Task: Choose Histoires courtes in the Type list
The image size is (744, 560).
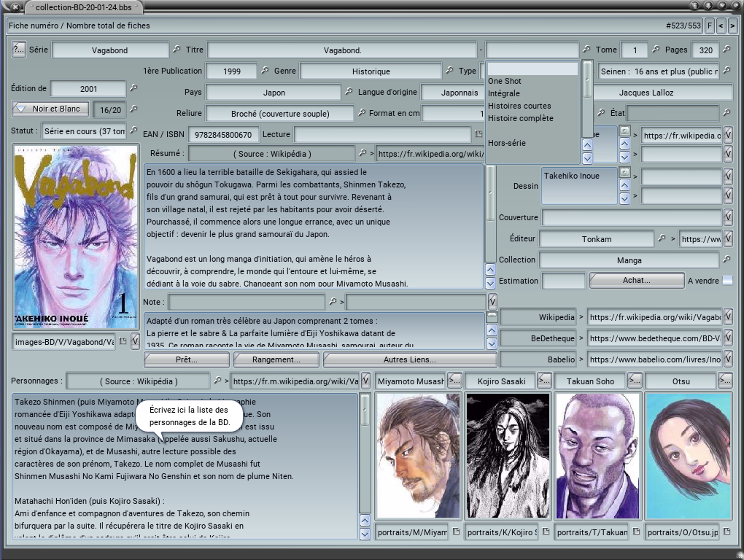Action: (519, 106)
